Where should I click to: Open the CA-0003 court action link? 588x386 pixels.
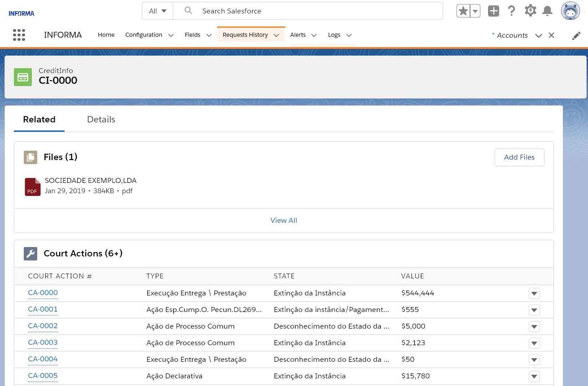43,343
